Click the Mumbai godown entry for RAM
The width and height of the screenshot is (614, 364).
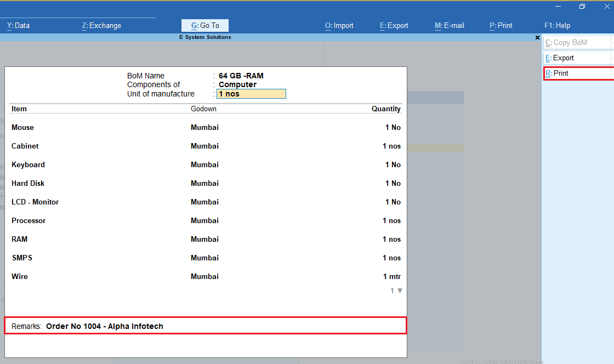(204, 239)
